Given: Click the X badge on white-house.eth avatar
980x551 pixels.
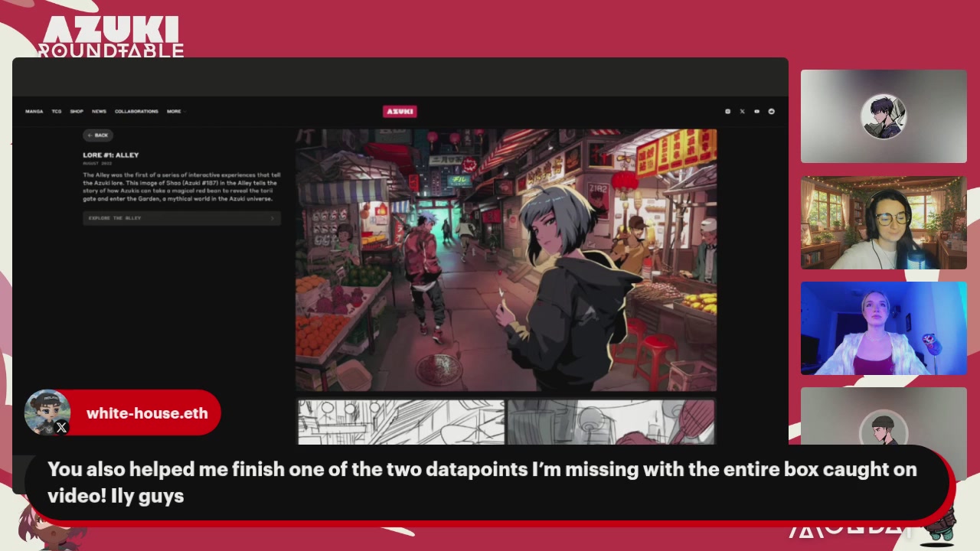Looking at the screenshot, I should click(61, 428).
